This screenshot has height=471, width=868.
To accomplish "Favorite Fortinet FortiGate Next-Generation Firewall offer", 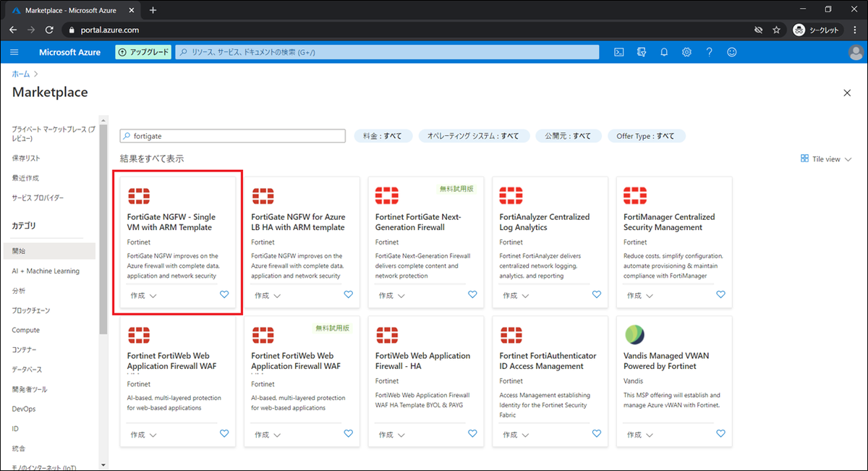I will tap(472, 294).
